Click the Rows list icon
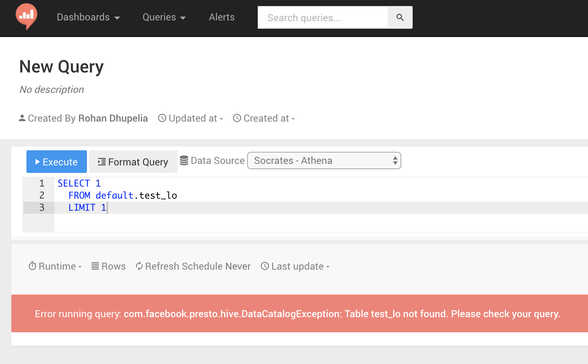This screenshot has width=588, height=364. coord(95,266)
